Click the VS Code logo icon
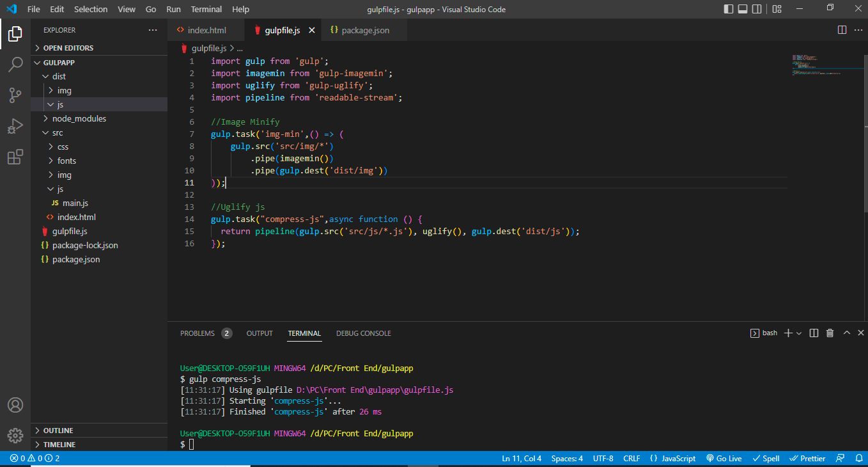This screenshot has width=868, height=467. [x=11, y=9]
